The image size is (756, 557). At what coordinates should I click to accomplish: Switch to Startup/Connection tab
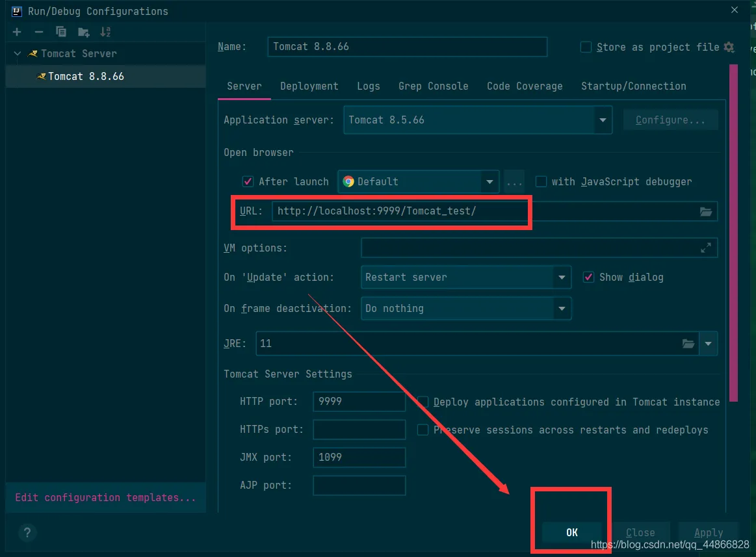(634, 86)
